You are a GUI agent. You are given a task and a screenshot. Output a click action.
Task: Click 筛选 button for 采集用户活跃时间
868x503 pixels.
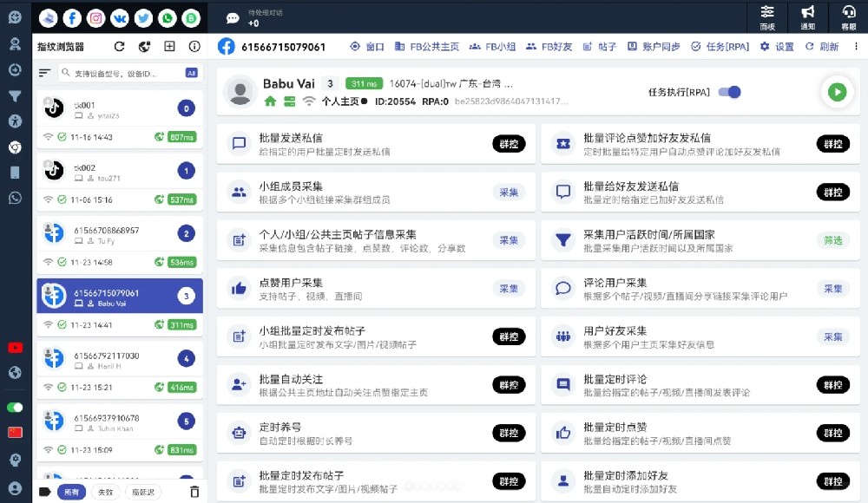(x=833, y=240)
